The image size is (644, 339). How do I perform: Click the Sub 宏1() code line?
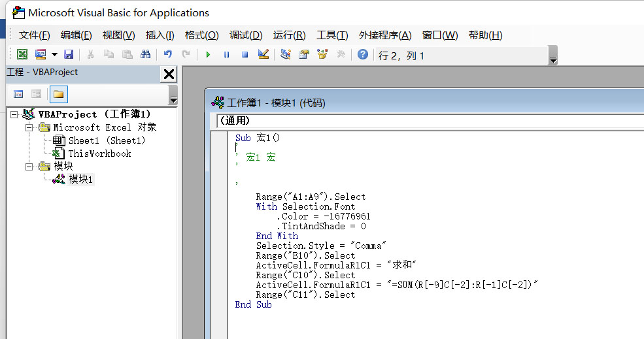point(258,138)
